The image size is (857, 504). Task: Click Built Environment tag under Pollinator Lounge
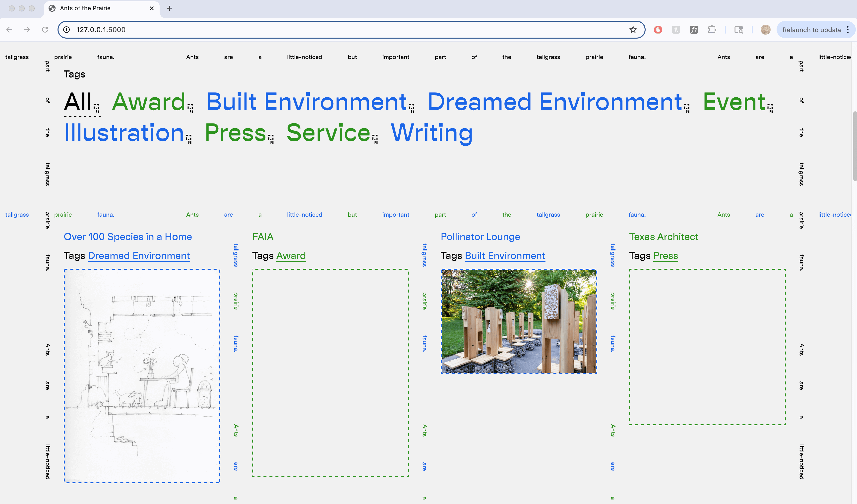click(505, 256)
